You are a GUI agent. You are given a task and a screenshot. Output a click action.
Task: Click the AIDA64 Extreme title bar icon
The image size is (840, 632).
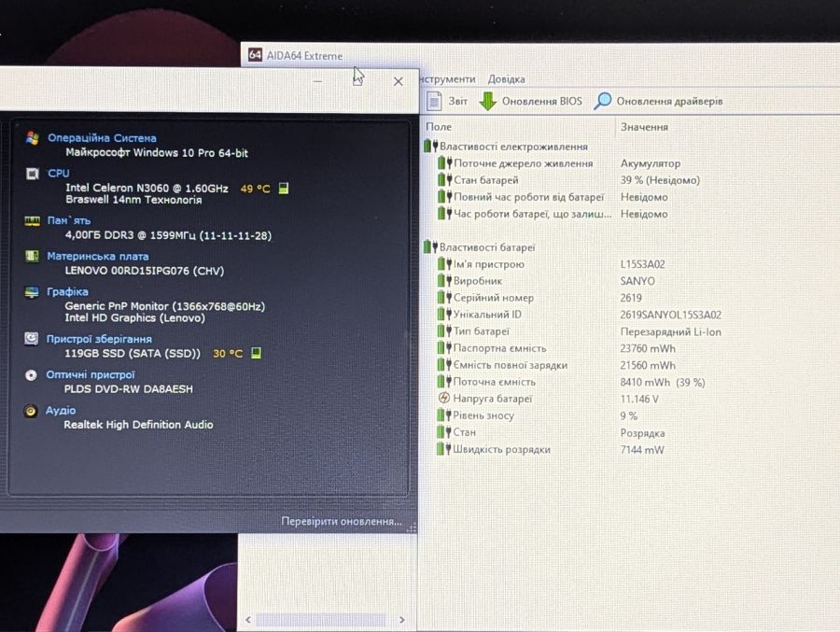click(x=255, y=55)
